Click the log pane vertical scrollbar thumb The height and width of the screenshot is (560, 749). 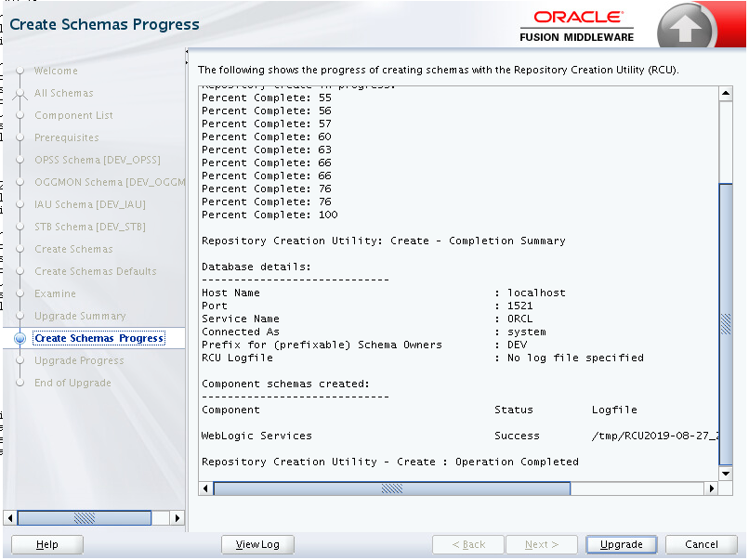coord(726,324)
